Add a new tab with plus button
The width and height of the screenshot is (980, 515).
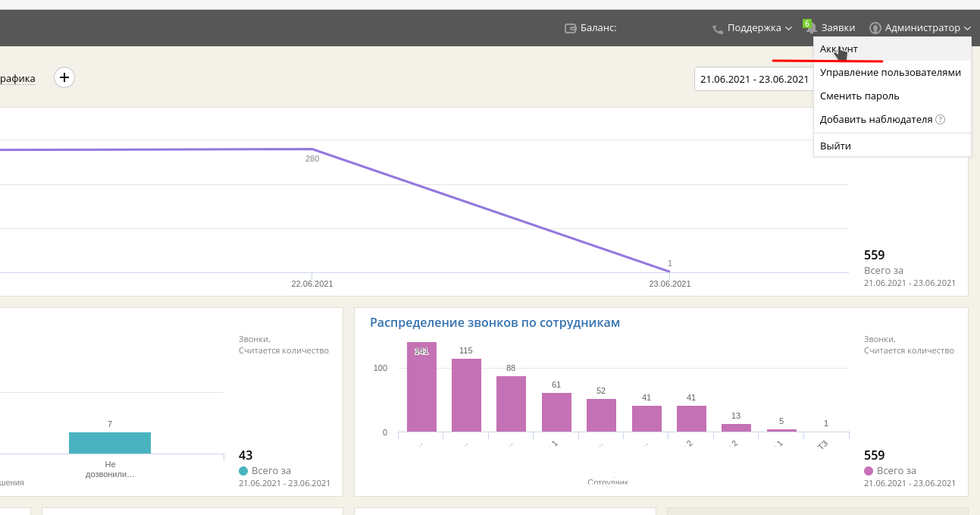click(x=64, y=77)
